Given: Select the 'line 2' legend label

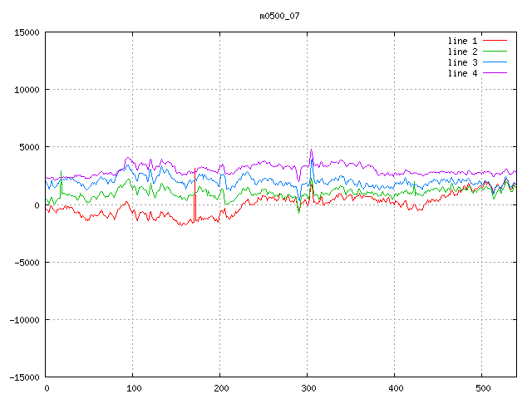Looking at the screenshot, I should [463, 52].
